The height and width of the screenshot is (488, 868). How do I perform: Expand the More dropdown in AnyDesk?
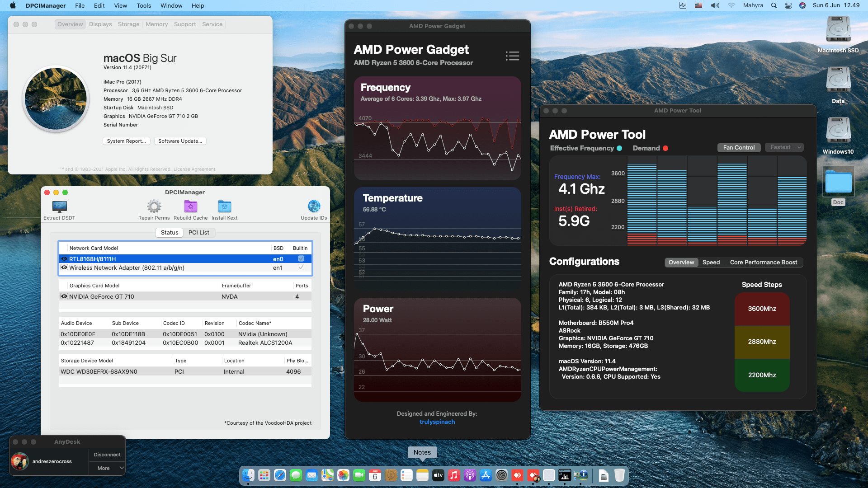click(x=107, y=468)
